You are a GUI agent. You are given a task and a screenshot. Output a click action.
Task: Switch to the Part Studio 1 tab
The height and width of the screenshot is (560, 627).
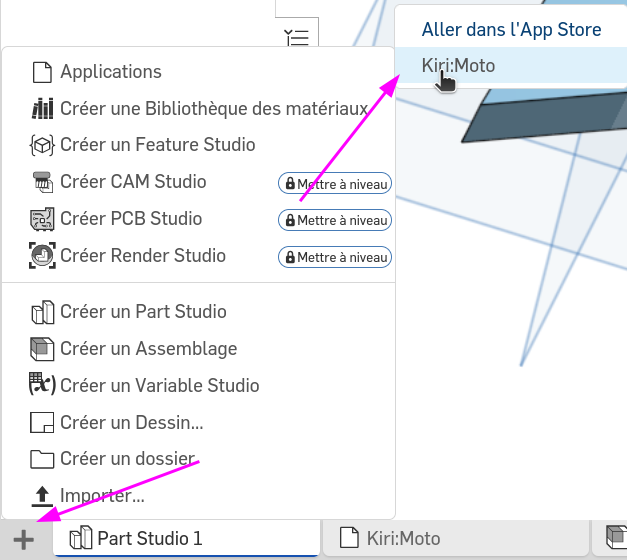[186, 538]
